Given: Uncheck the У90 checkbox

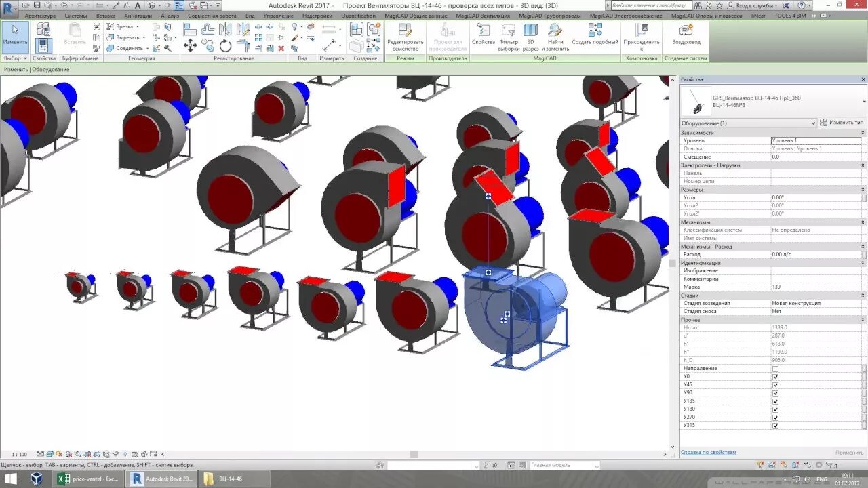Looking at the screenshot, I should point(775,393).
